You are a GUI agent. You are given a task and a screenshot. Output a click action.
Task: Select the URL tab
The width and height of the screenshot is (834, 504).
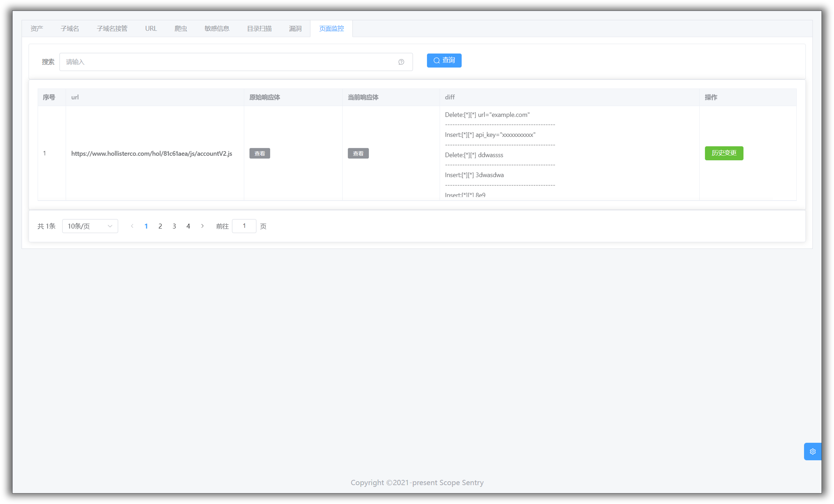click(x=151, y=29)
